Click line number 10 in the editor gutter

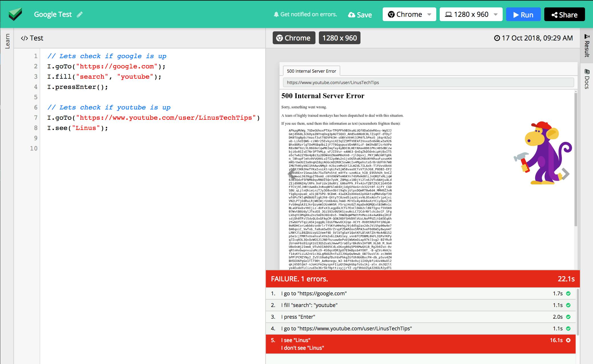coord(34,149)
